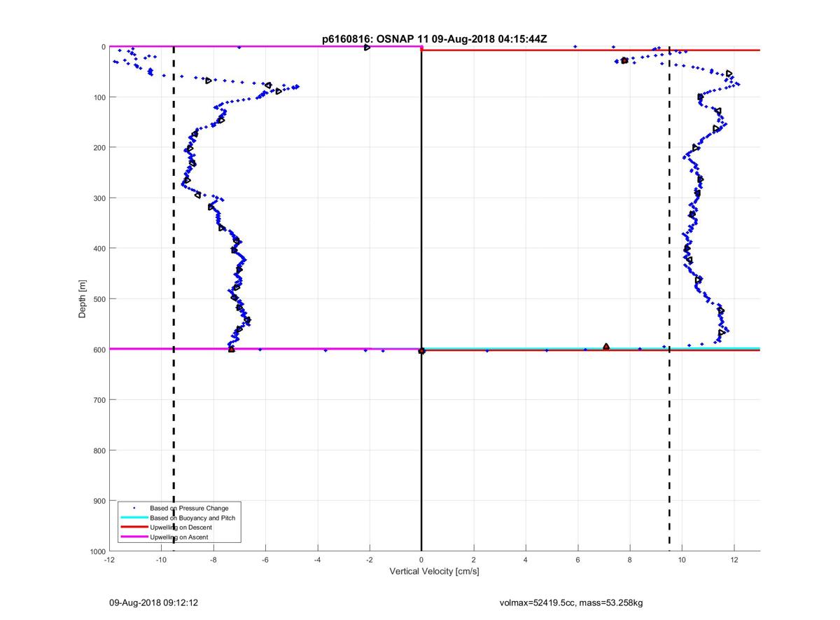The height and width of the screenshot is (620, 840).
Task: Click the 'Depth [m]' y-axis label
Action: [x=83, y=299]
